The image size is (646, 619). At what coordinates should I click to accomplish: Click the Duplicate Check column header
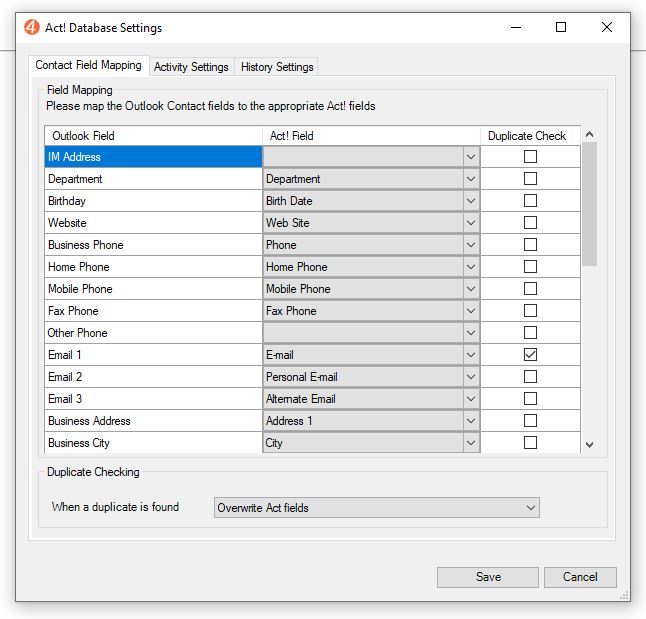pos(530,136)
